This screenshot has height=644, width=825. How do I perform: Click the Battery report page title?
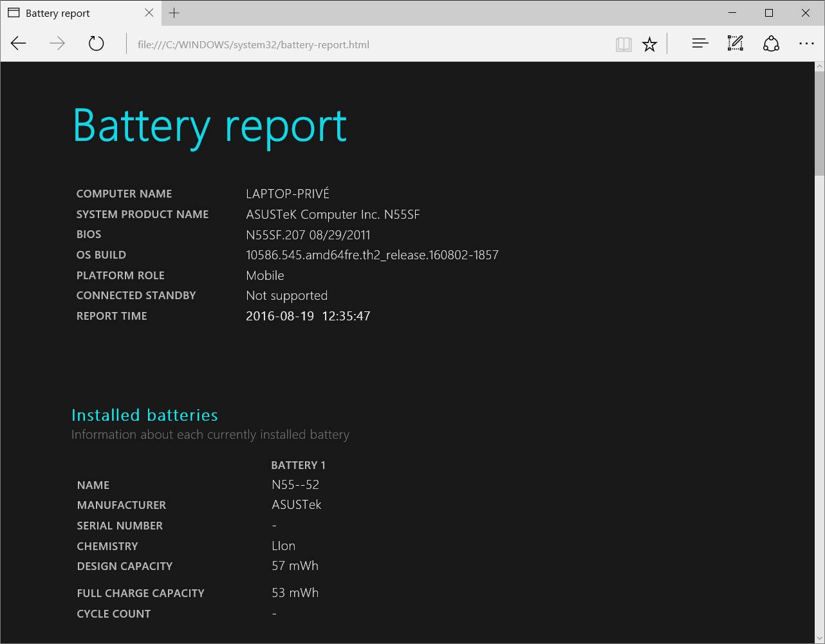210,125
